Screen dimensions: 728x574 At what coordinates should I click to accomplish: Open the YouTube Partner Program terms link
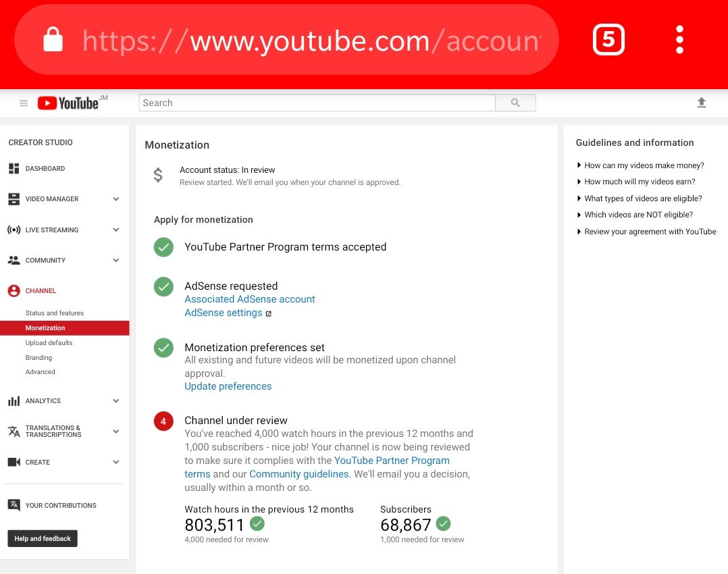[x=392, y=461]
